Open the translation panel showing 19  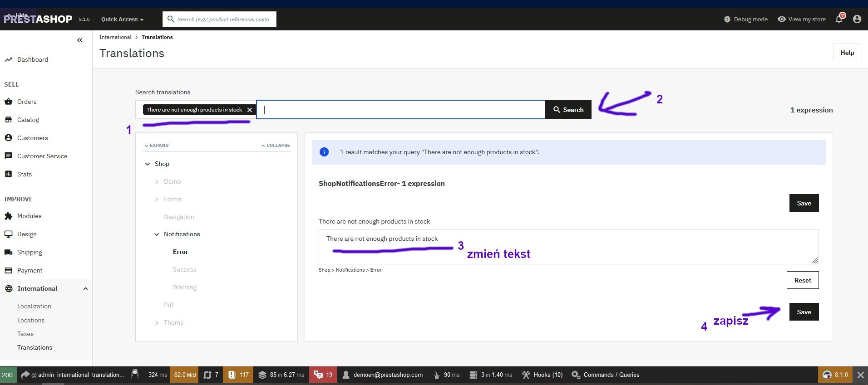[x=323, y=375]
